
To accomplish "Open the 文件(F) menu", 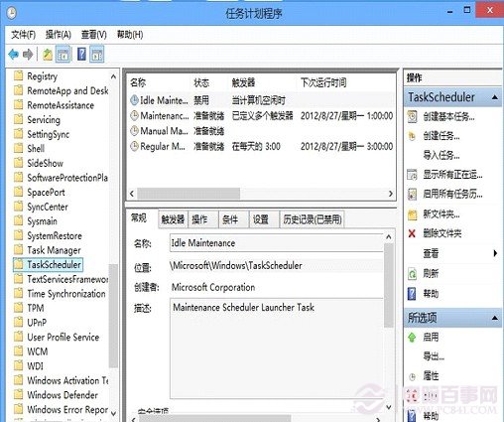I will tap(23, 35).
